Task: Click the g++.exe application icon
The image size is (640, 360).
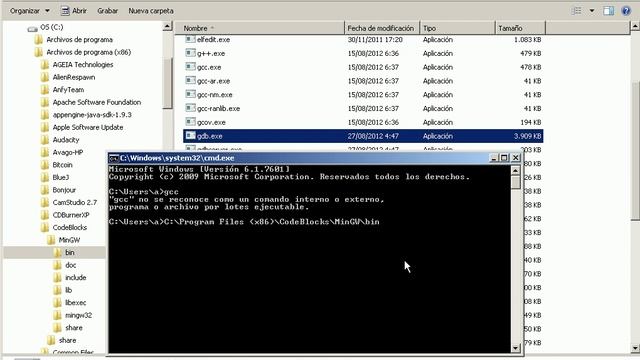Action: [190, 53]
